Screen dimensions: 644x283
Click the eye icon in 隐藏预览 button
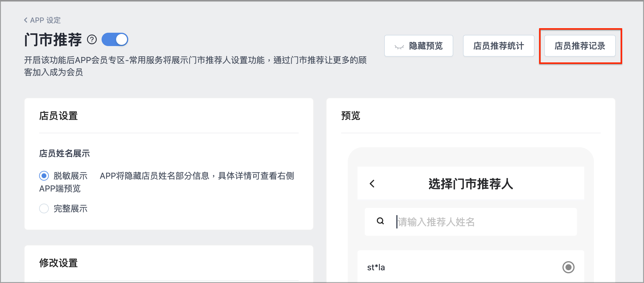pos(399,47)
